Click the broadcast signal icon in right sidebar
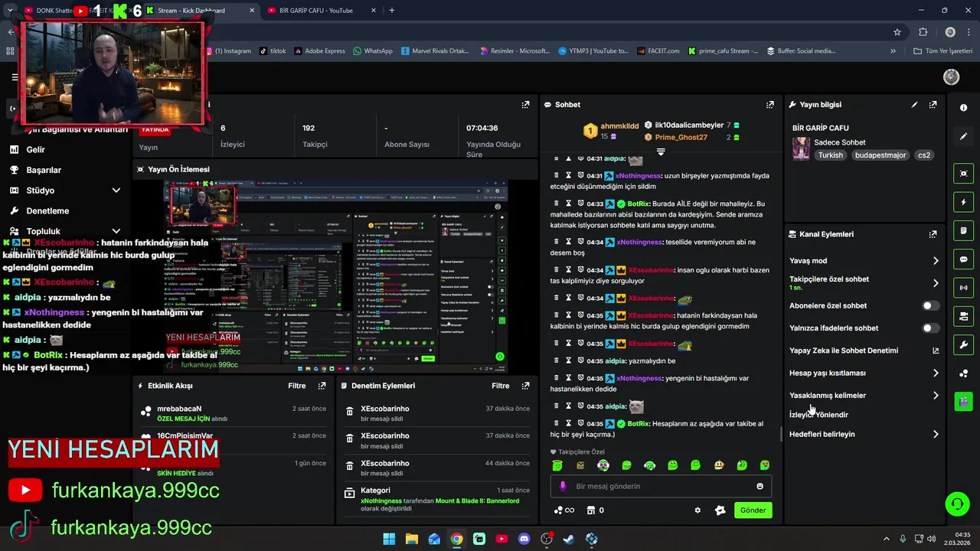980x551 pixels. [x=963, y=288]
